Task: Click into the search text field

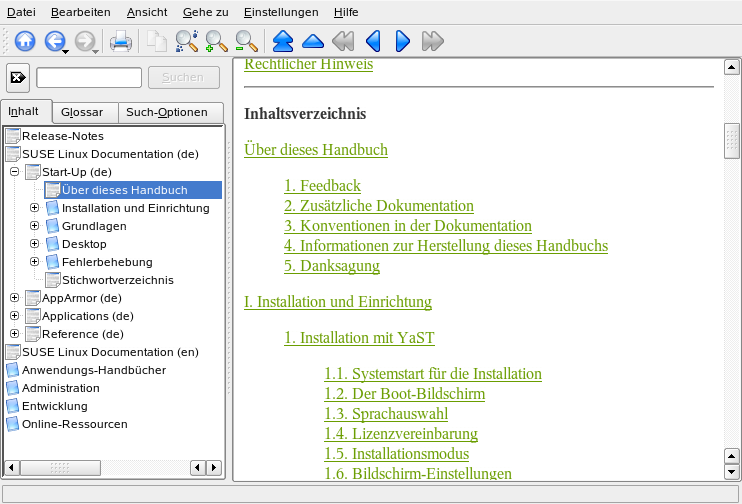Action: point(89,78)
